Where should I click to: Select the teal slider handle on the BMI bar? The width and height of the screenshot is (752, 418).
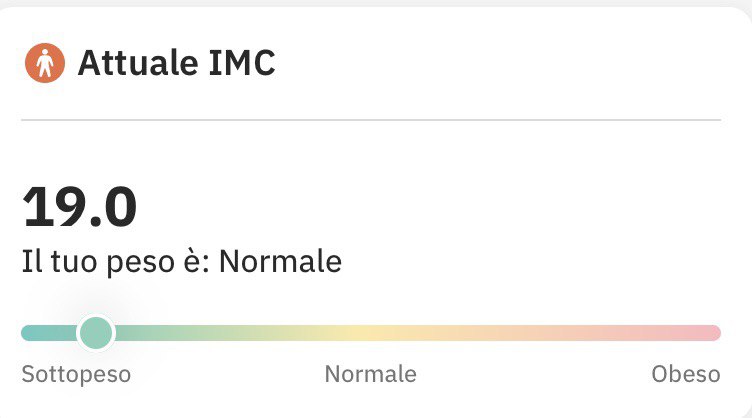pyautogui.click(x=96, y=333)
